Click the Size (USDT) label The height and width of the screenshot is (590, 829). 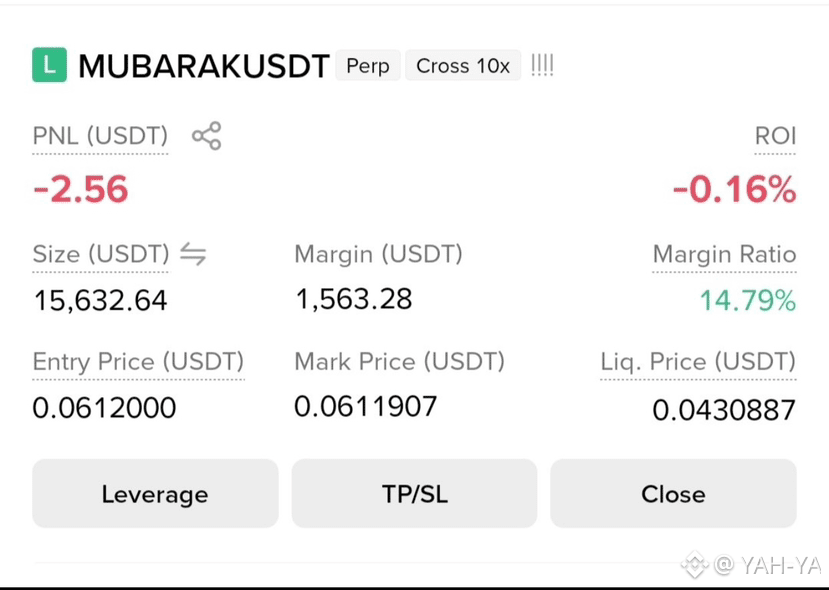click(x=101, y=254)
